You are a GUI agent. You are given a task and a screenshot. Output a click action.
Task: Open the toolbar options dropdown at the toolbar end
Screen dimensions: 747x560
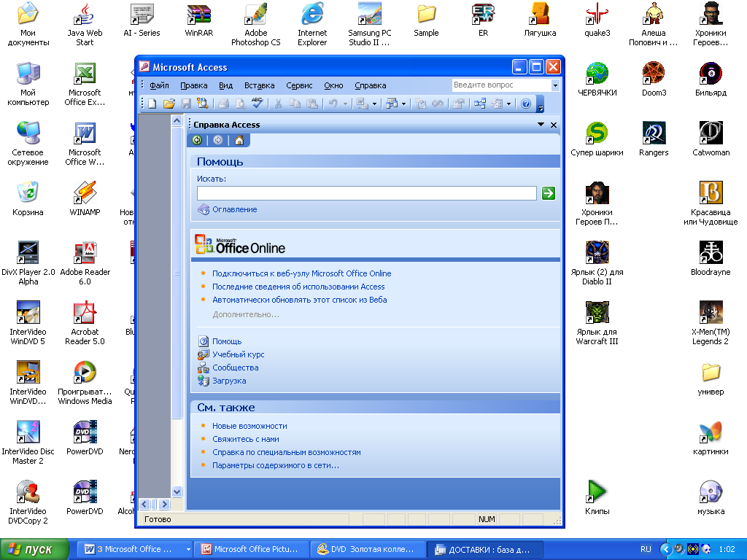541,105
